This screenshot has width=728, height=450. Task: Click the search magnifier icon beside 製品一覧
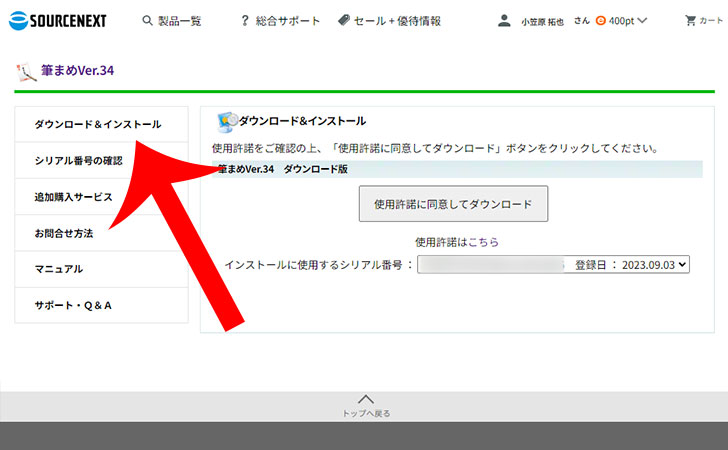click(x=147, y=20)
